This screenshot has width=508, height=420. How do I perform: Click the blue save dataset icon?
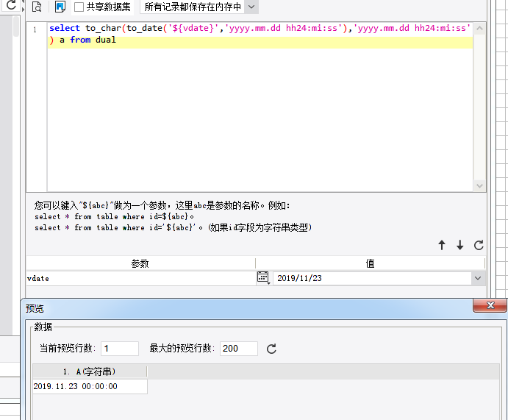tap(60, 7)
